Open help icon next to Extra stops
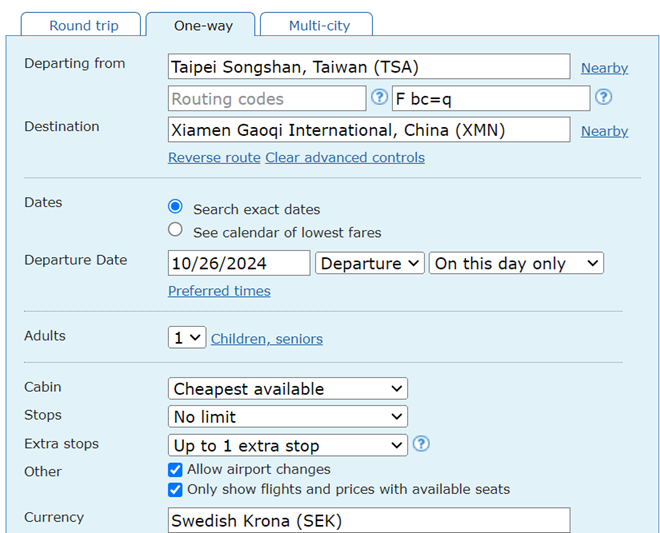Image resolution: width=660 pixels, height=533 pixels. [421, 444]
